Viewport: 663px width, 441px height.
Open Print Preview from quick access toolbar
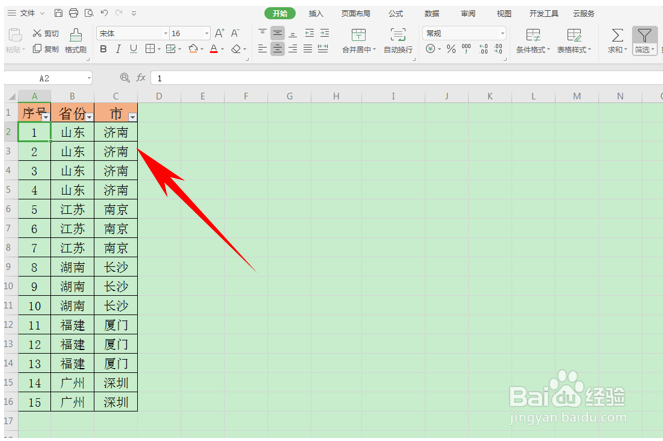pyautogui.click(x=89, y=14)
